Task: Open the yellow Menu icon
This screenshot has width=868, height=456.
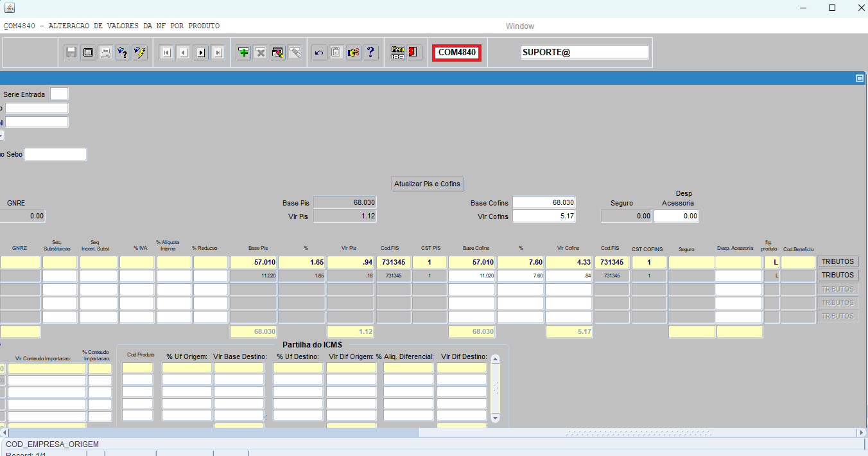Action: click(397, 53)
